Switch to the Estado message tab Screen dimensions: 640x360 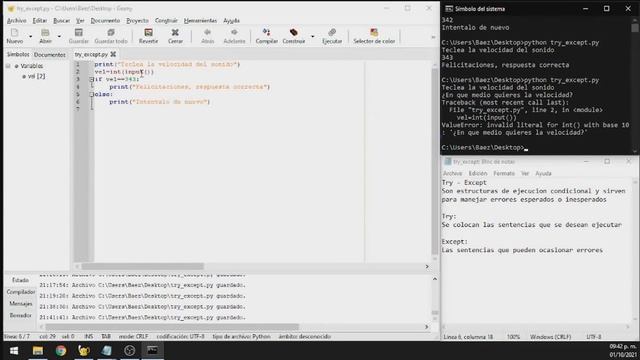[20, 280]
